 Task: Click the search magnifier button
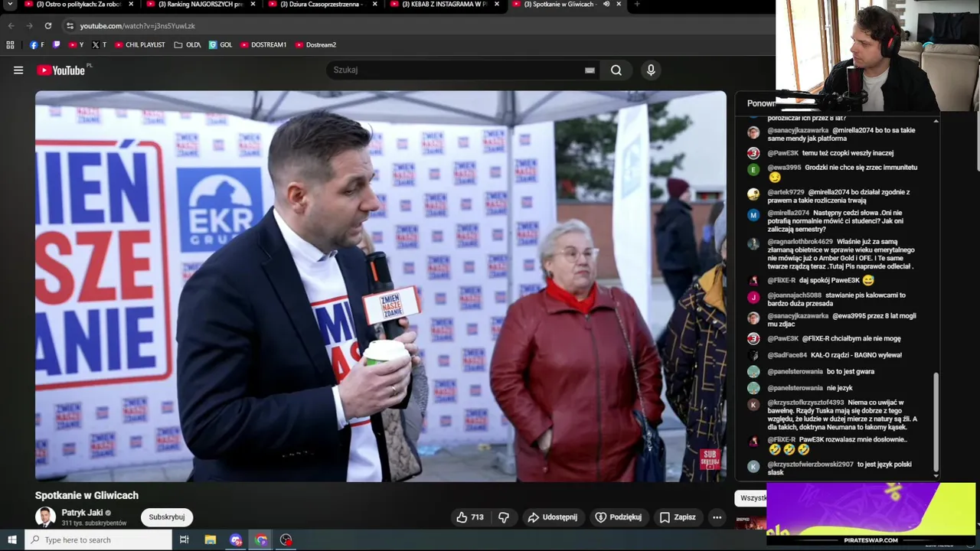[x=616, y=70]
